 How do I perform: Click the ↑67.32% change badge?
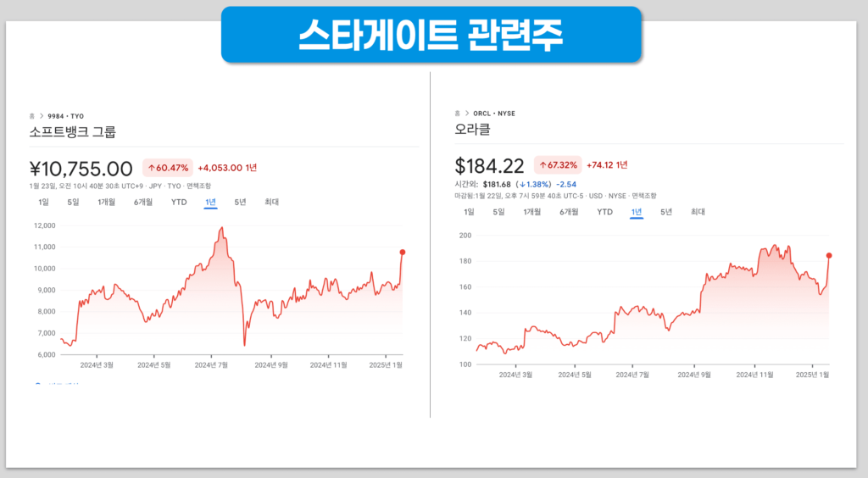pyautogui.click(x=558, y=165)
